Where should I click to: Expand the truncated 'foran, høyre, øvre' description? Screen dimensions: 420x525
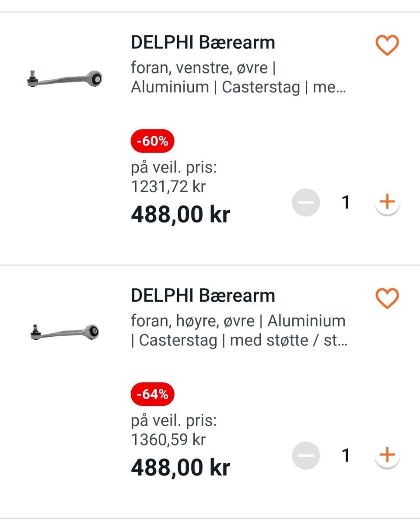(x=238, y=331)
